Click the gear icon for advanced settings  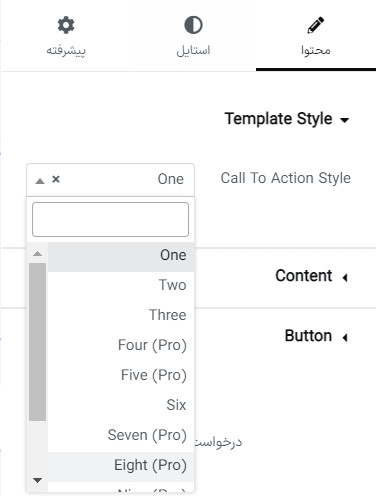66,25
